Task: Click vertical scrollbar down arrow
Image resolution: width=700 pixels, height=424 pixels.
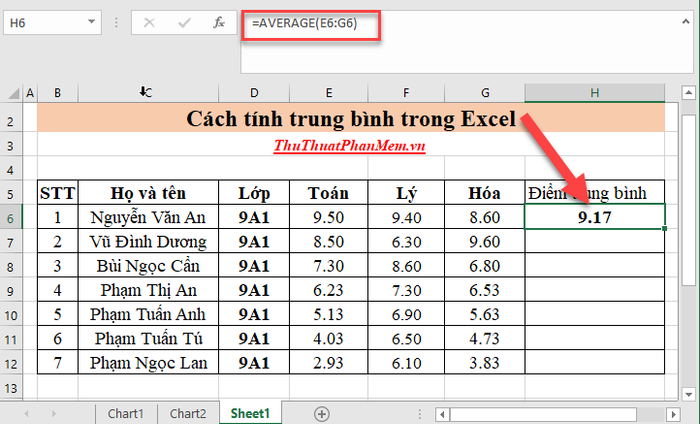Action: point(688,395)
